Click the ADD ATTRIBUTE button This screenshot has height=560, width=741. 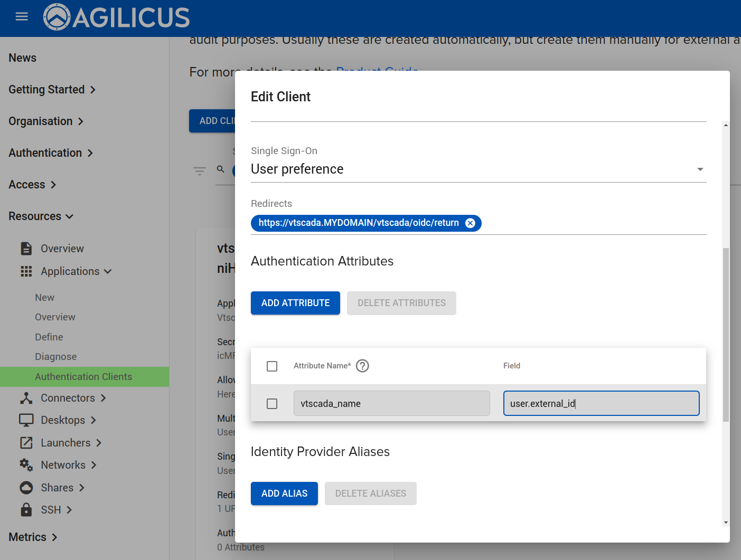click(295, 303)
